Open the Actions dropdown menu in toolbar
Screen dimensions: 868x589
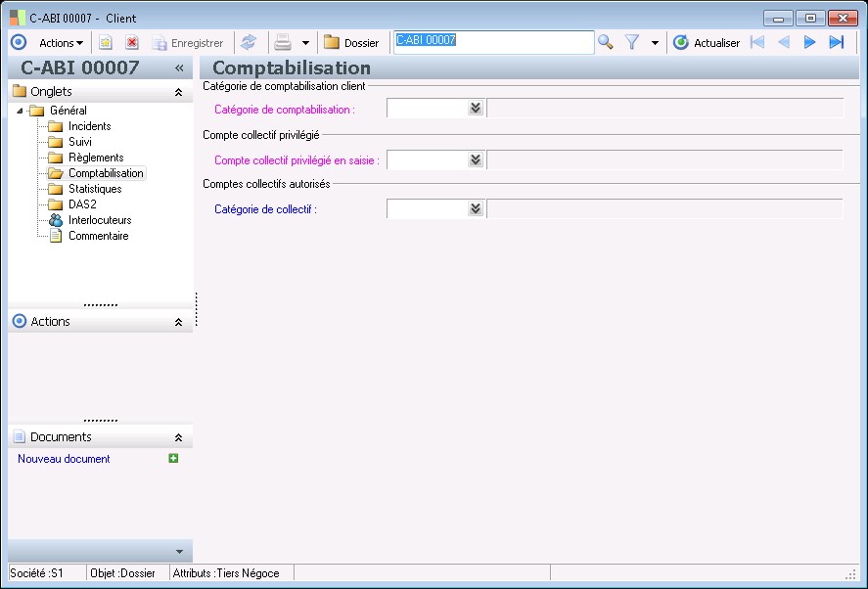(x=61, y=43)
